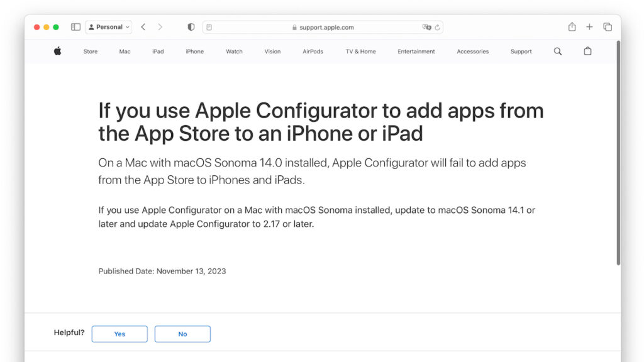Image resolution: width=644 pixels, height=362 pixels.
Task: Open a new tab with the plus icon
Action: click(589, 26)
